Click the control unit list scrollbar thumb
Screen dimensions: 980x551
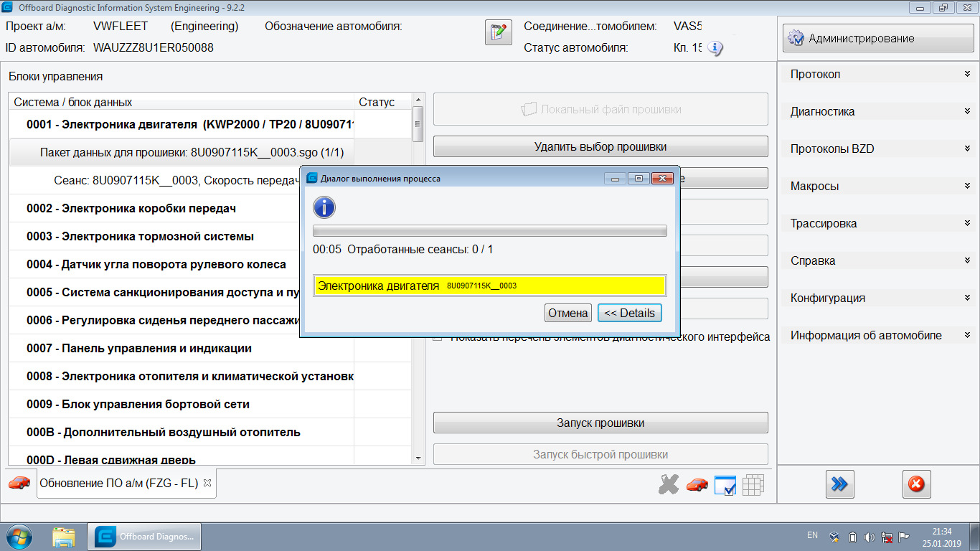pos(418,124)
